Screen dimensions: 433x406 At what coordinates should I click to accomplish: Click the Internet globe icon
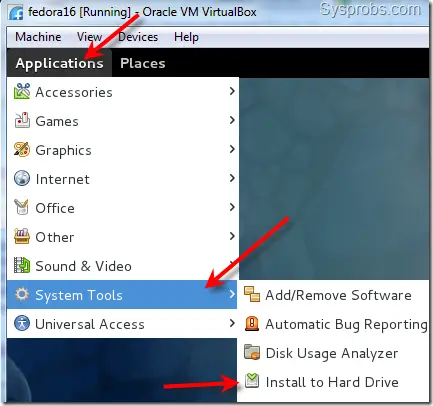click(22, 178)
